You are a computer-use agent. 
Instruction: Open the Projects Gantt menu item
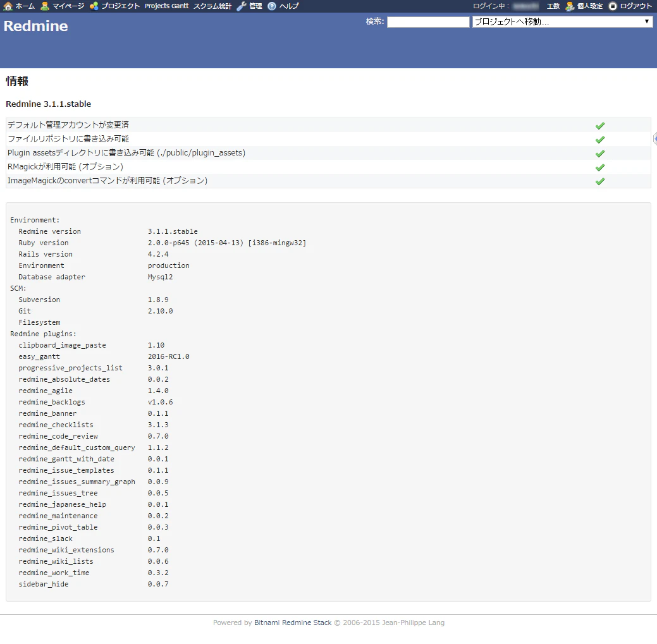coord(167,6)
